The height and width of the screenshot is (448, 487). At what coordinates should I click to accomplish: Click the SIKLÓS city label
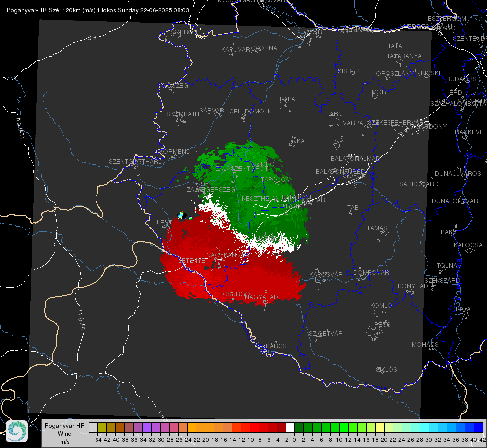click(x=387, y=370)
